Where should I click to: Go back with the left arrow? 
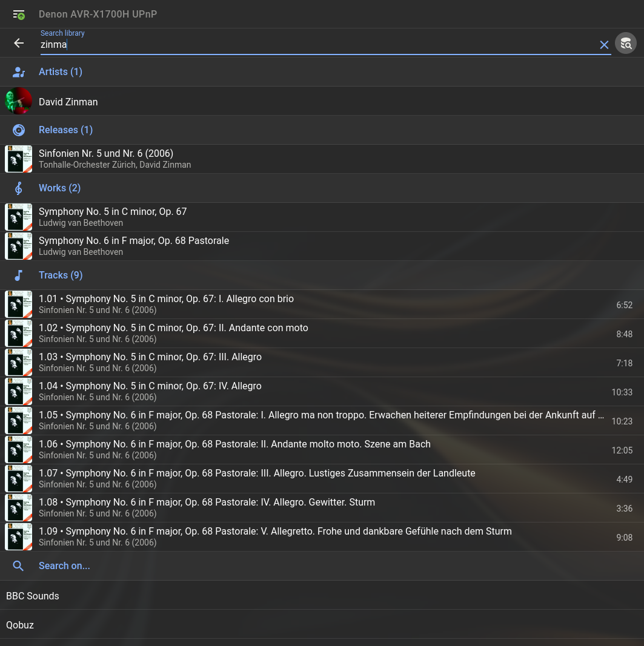coord(19,43)
